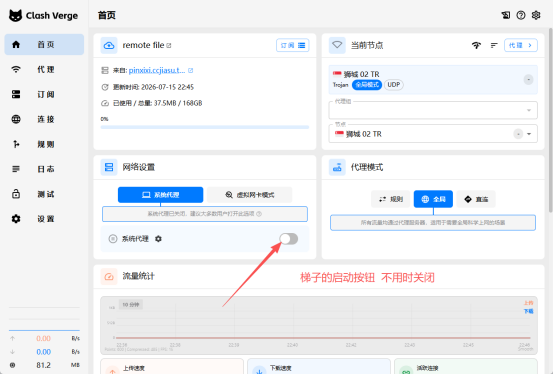
Task: Click the 流量统计 gauge icon
Action: tap(109, 276)
